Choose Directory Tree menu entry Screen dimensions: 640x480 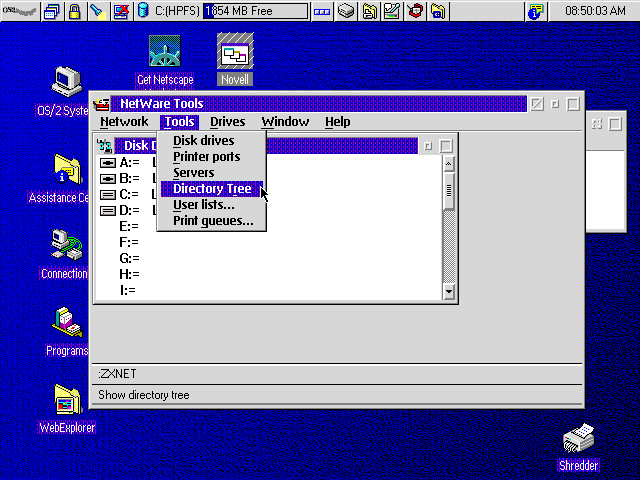pos(212,189)
